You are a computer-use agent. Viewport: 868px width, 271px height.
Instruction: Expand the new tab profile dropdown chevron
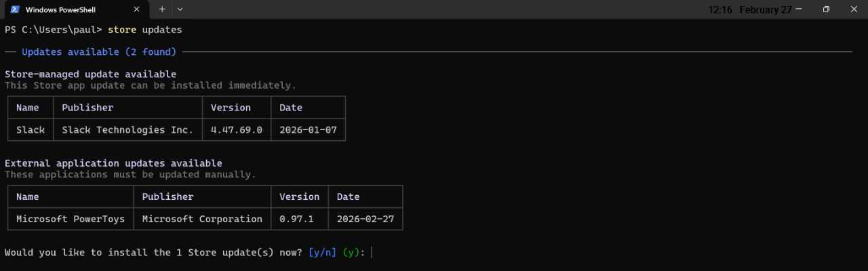(180, 9)
